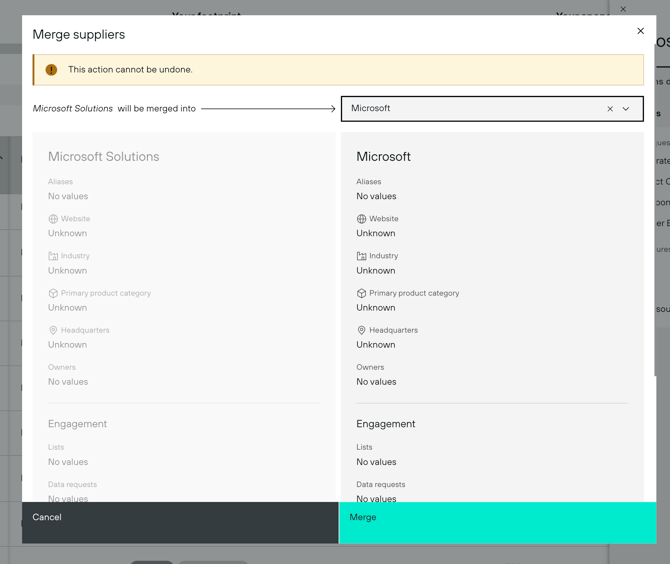The height and width of the screenshot is (564, 670).
Task: Click the Industry icon under Microsoft
Action: coord(361,256)
